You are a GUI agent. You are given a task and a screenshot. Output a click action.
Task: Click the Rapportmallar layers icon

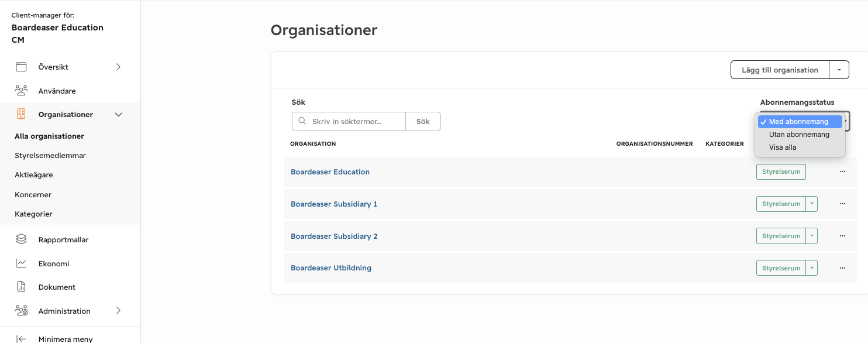[21, 239]
